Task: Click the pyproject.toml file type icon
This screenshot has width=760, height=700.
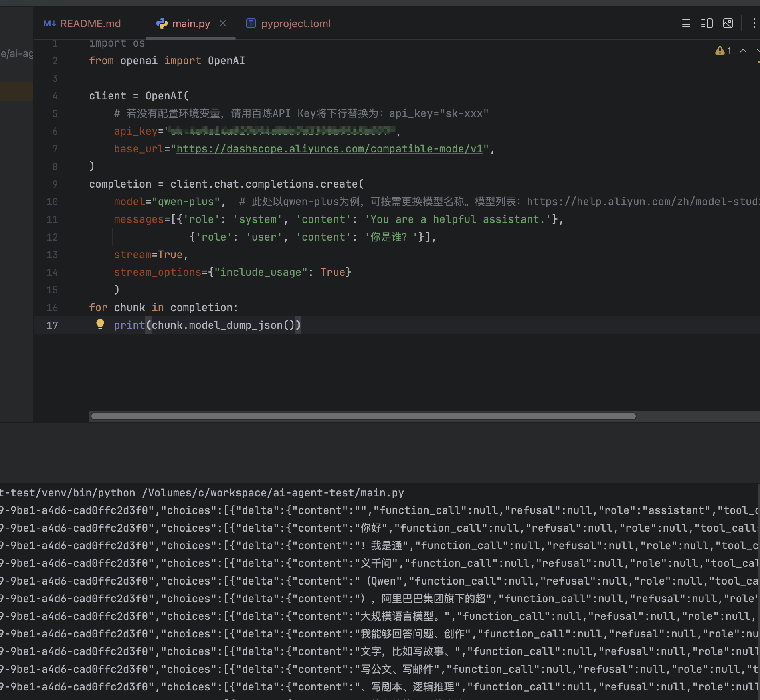Action: (x=251, y=24)
